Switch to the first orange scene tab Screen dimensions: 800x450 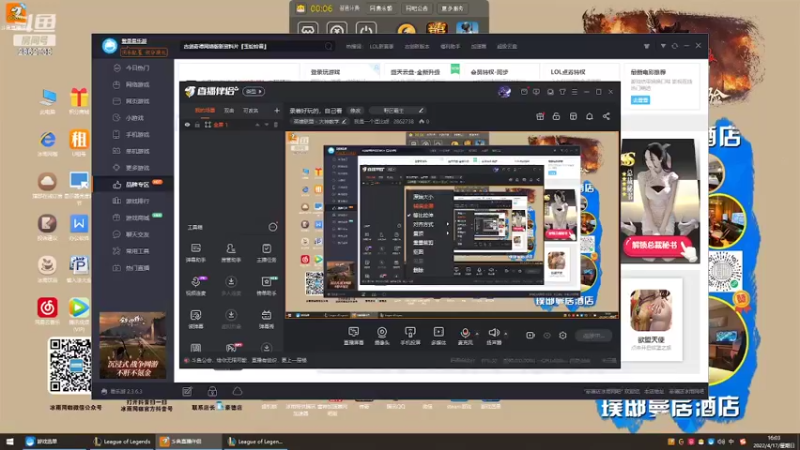205,110
